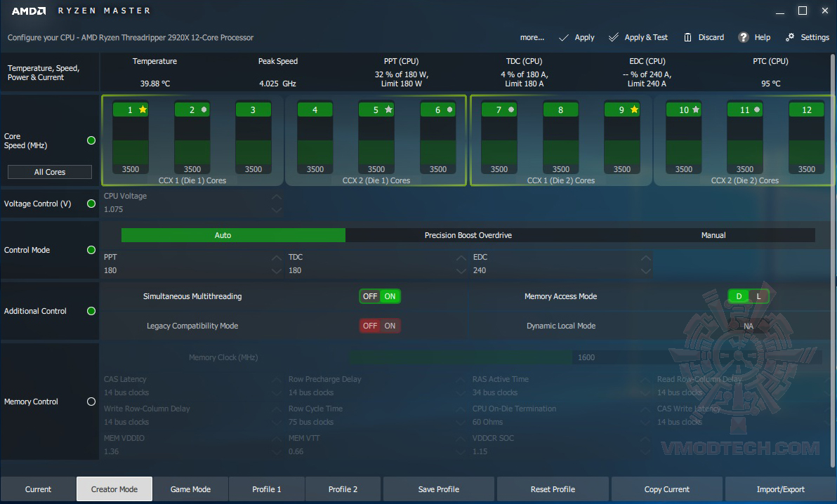The image size is (837, 504).
Task: Switch to Creator Mode tab
Action: 114,489
